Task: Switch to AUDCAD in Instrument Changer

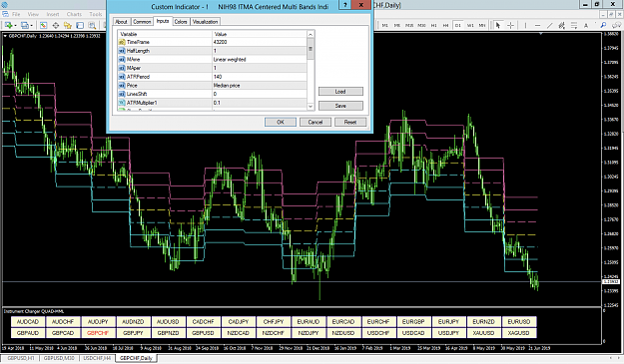Action: tap(28, 321)
